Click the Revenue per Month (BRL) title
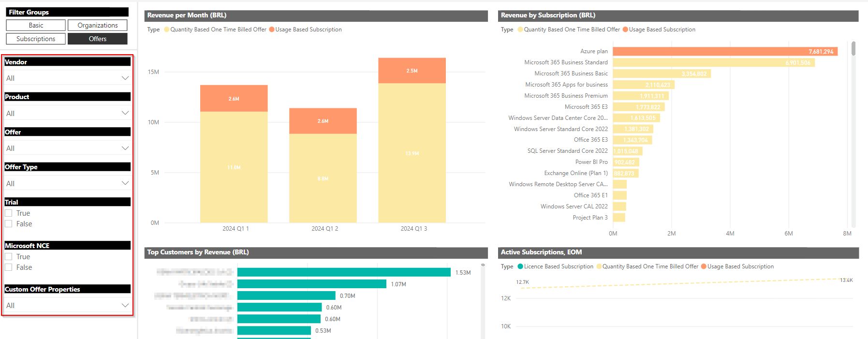This screenshot has height=339, width=868. pyautogui.click(x=187, y=15)
